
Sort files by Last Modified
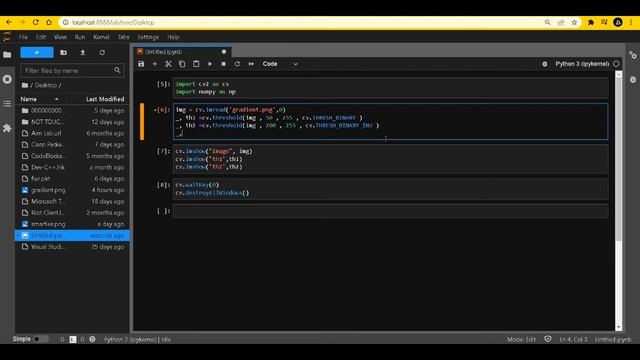pyautogui.click(x=105, y=99)
